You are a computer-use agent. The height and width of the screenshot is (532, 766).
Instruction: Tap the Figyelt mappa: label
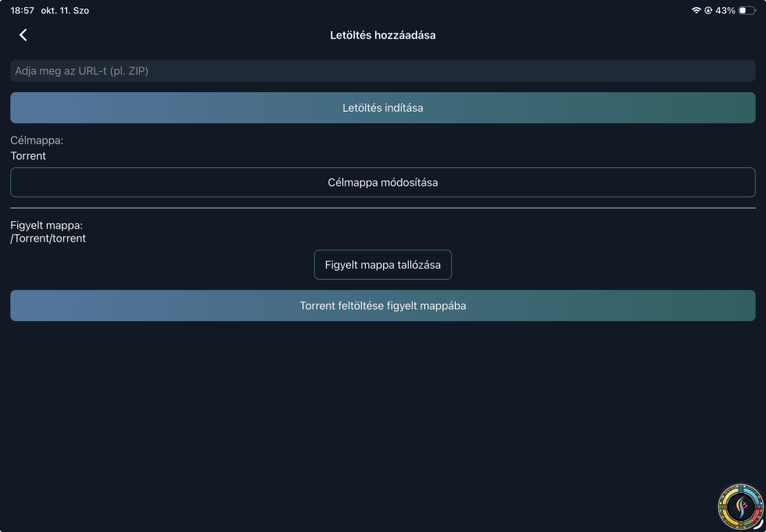point(47,226)
